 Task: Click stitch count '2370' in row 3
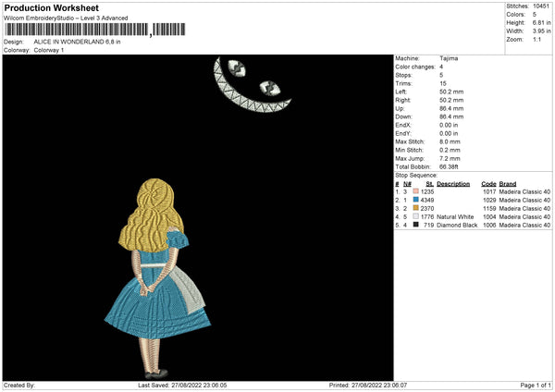pyautogui.click(x=427, y=208)
